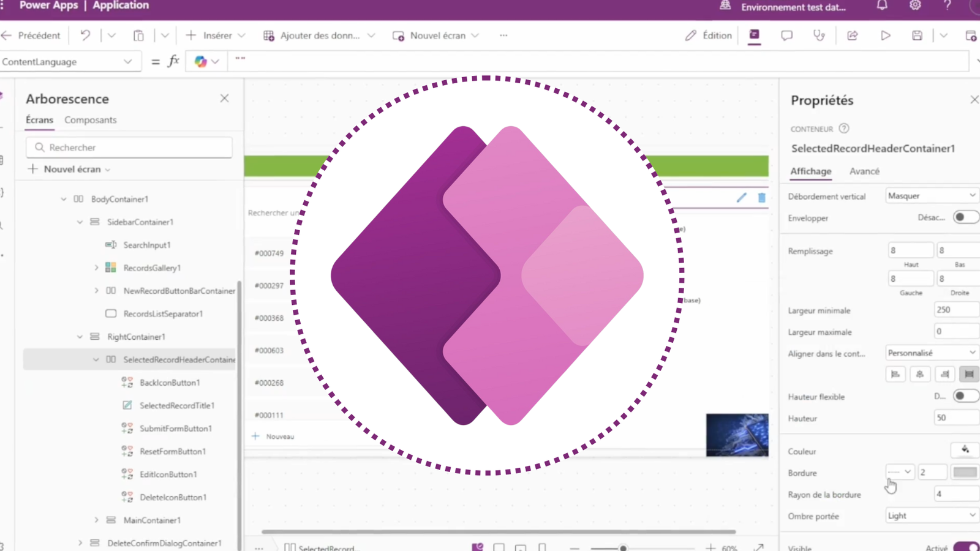Preview the app with the play icon

tap(886, 35)
